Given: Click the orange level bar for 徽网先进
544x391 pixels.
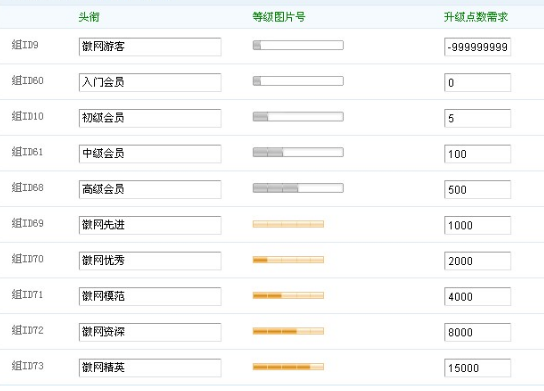Looking at the screenshot, I should [288, 224].
